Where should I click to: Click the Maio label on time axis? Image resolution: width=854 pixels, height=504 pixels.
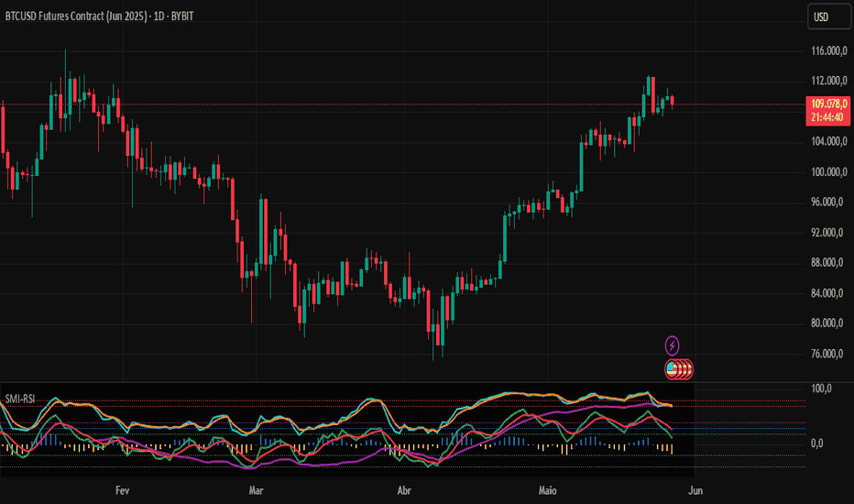click(547, 490)
